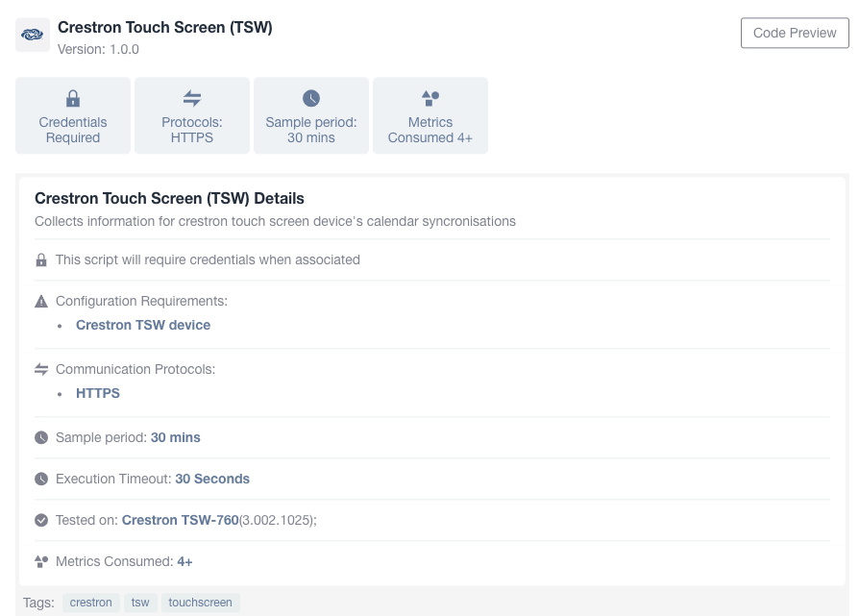This screenshot has width=859, height=616.
Task: Click the Tags: label
Action: pyautogui.click(x=38, y=603)
